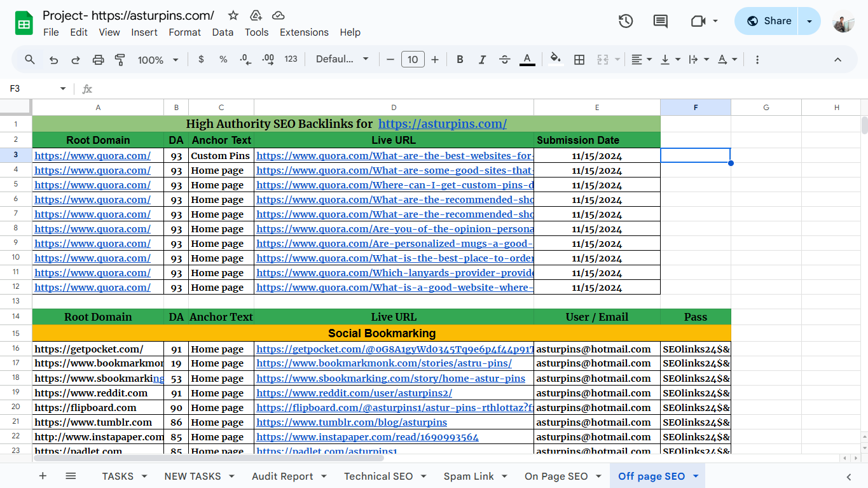Toggle italic formatting
This screenshot has height=488, width=868.
click(x=482, y=59)
